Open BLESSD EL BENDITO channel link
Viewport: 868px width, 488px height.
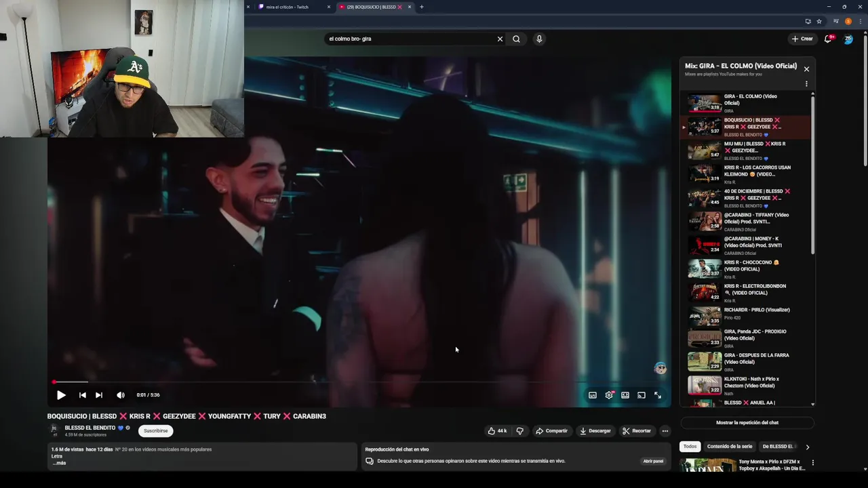(90, 428)
